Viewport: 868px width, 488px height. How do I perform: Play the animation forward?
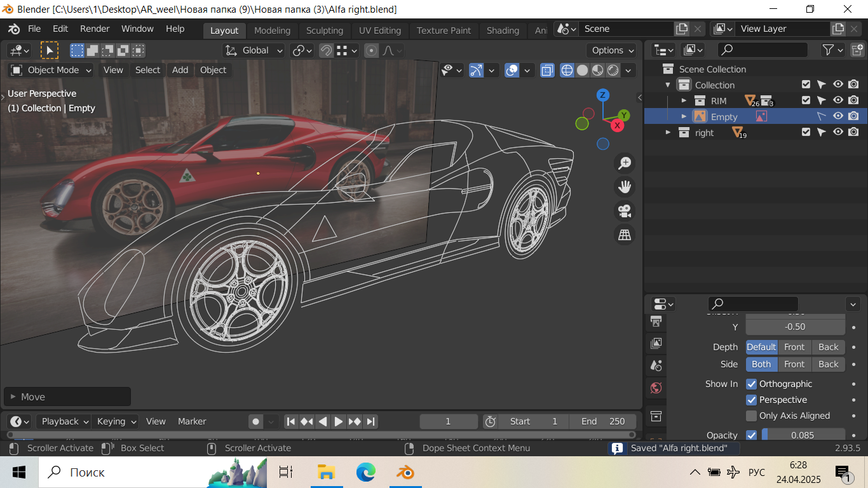tap(339, 421)
